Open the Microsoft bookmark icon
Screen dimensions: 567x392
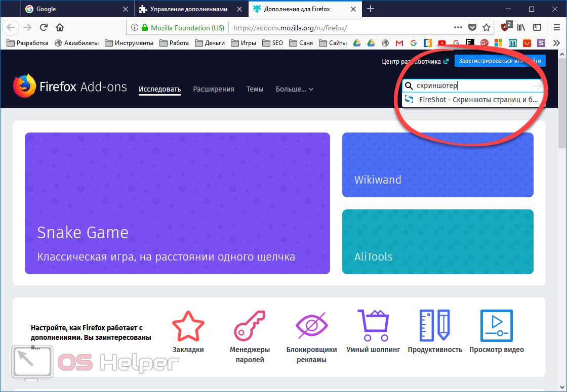[498, 43]
